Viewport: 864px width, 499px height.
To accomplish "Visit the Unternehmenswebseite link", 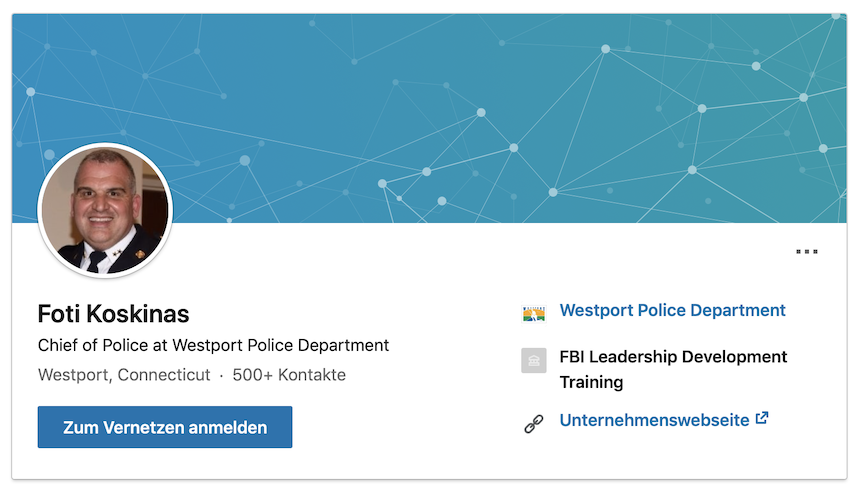I will pyautogui.click(x=654, y=420).
